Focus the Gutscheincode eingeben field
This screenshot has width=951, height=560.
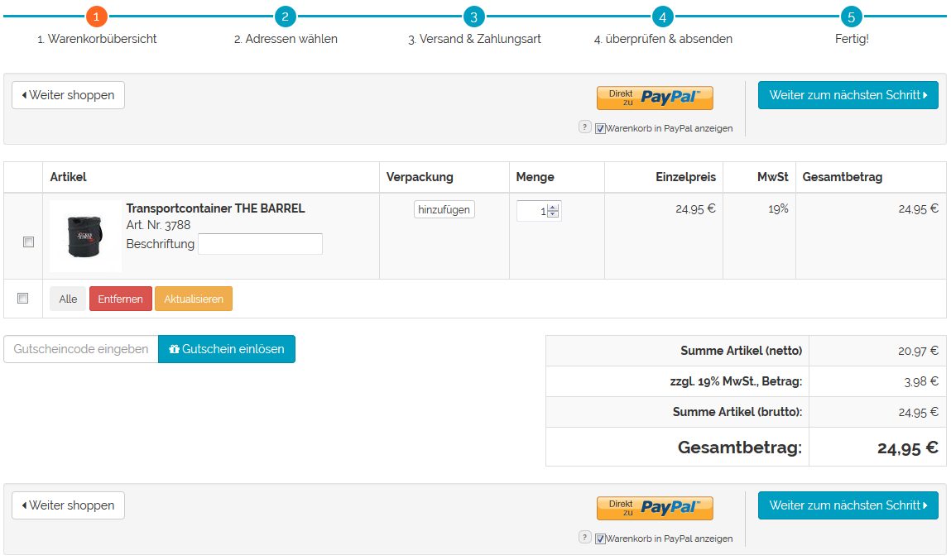(x=81, y=349)
